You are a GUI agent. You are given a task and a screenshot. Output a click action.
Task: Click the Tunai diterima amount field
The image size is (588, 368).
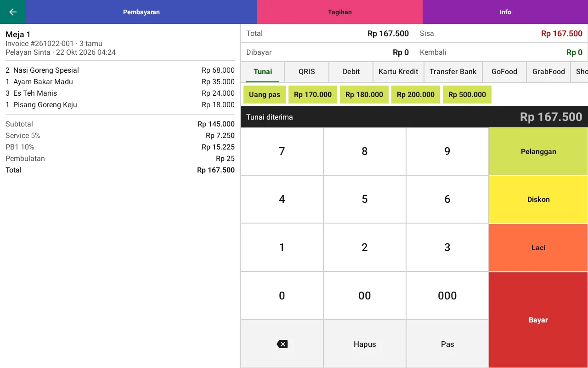414,117
